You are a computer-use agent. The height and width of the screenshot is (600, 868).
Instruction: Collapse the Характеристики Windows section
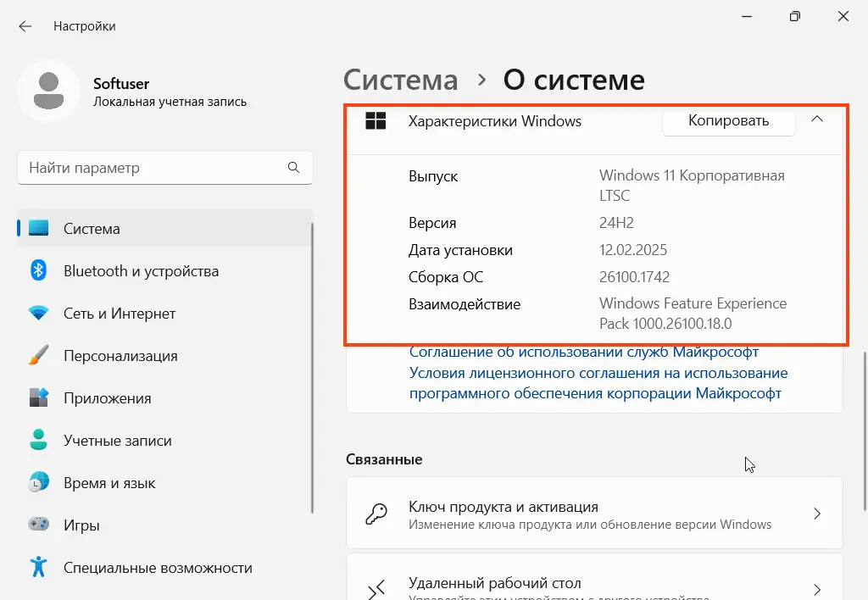(817, 119)
